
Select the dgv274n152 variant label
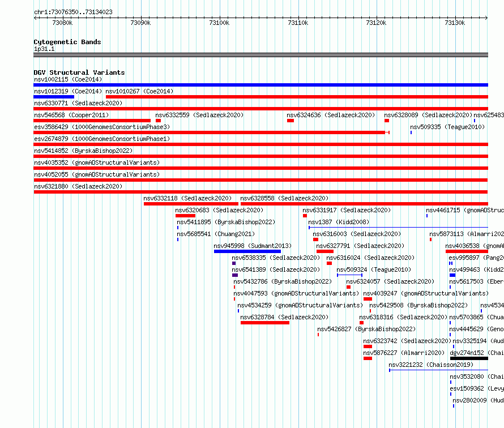click(477, 353)
